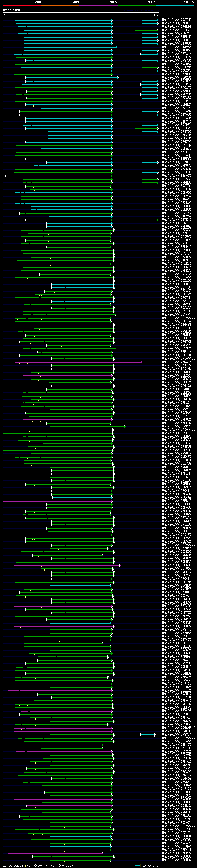Select hit label UniRef100_C6TLD3
The image size is (197, 868).
(177, 172)
